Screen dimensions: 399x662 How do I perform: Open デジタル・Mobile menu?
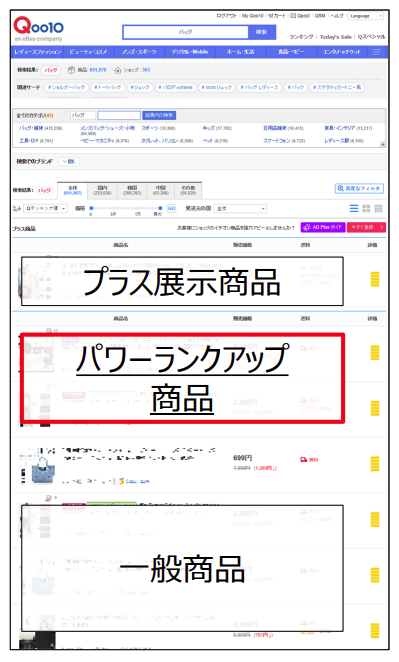coord(190,52)
